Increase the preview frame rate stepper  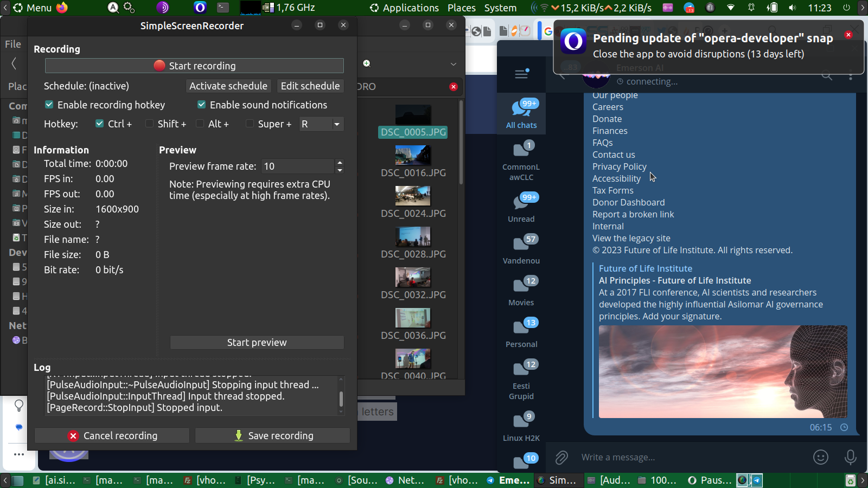(x=340, y=163)
